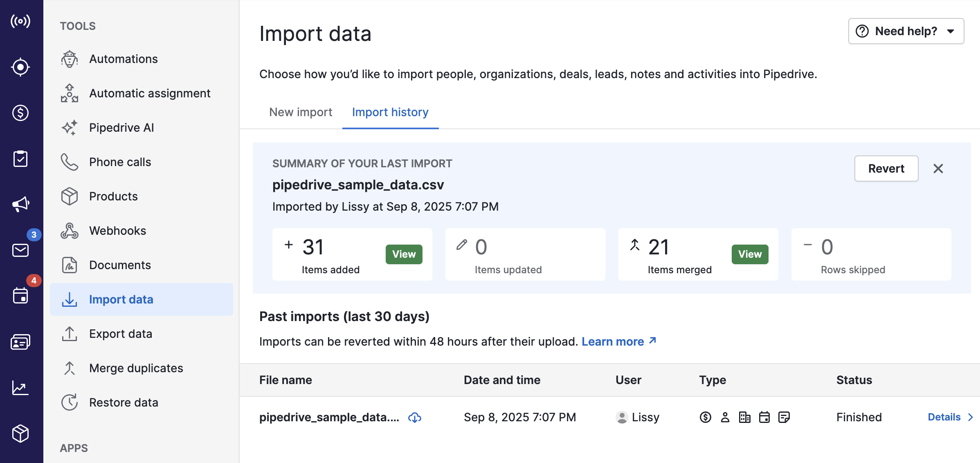Click the Webhooks icon in Tools list
980x463 pixels.
point(70,231)
